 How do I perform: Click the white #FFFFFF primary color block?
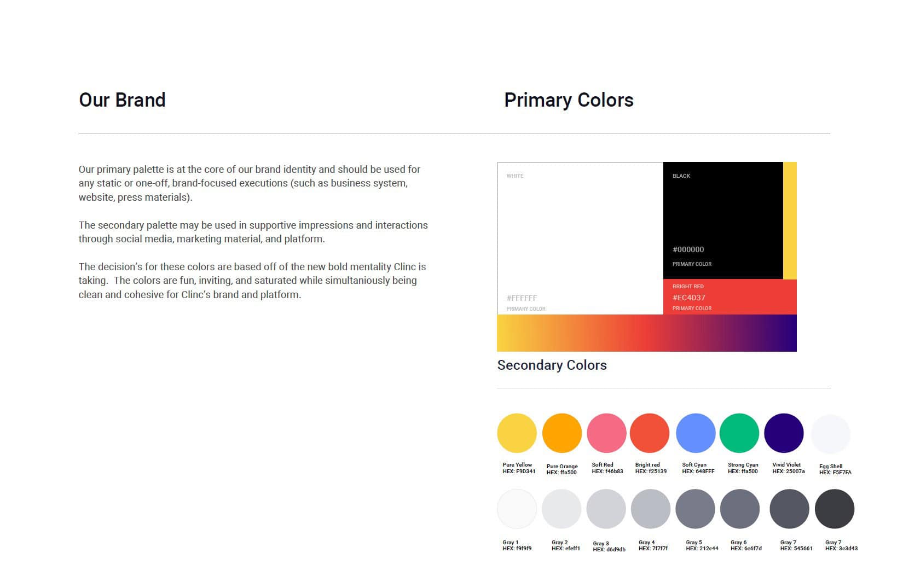coord(580,238)
